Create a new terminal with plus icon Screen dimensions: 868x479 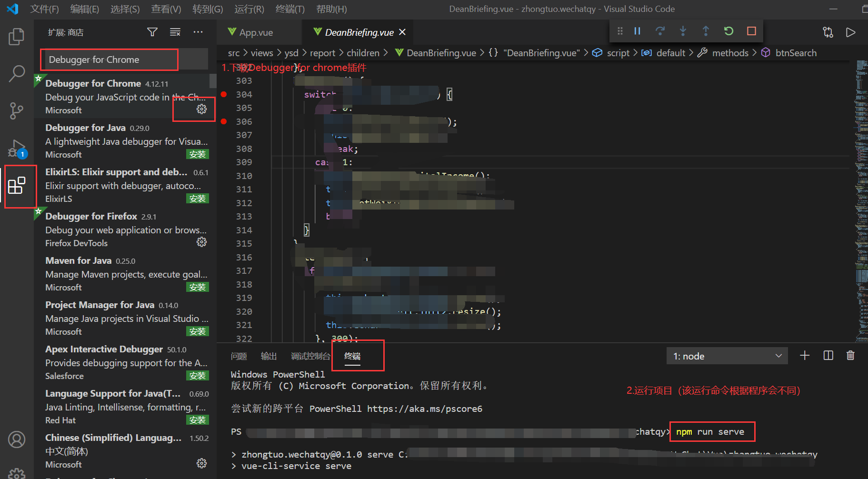click(x=805, y=356)
